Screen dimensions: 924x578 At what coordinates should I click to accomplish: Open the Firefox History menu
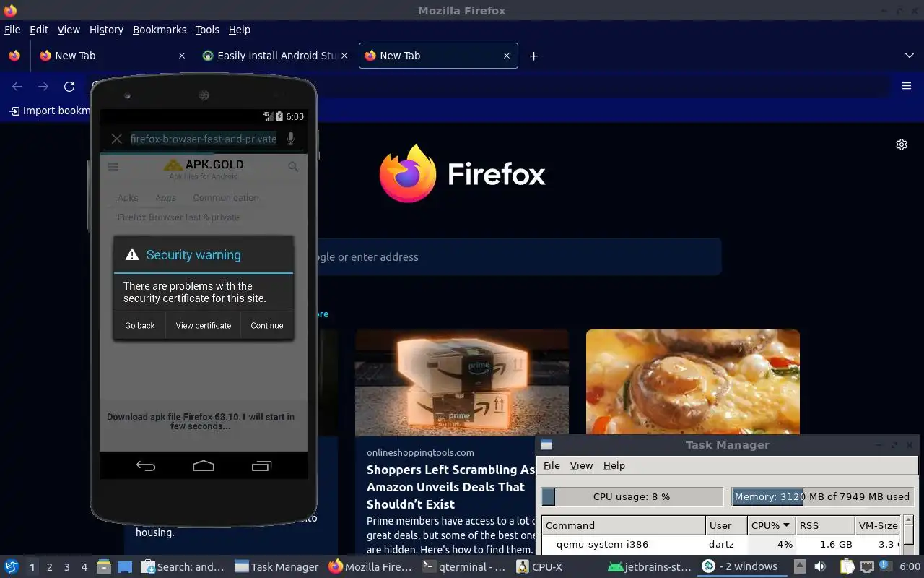pyautogui.click(x=106, y=30)
